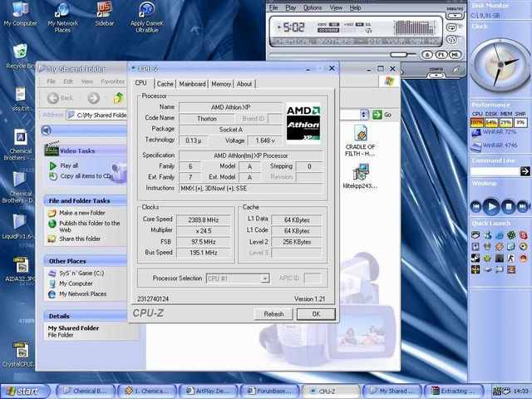Open the CrystalCPU desktop icon
The image size is (532, 399).
click(20, 354)
